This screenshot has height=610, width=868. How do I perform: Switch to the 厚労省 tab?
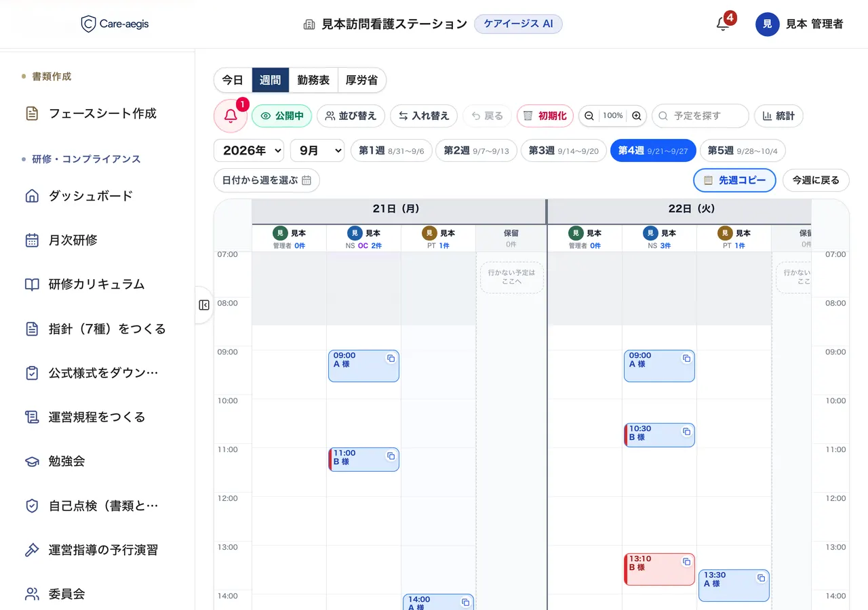(361, 80)
